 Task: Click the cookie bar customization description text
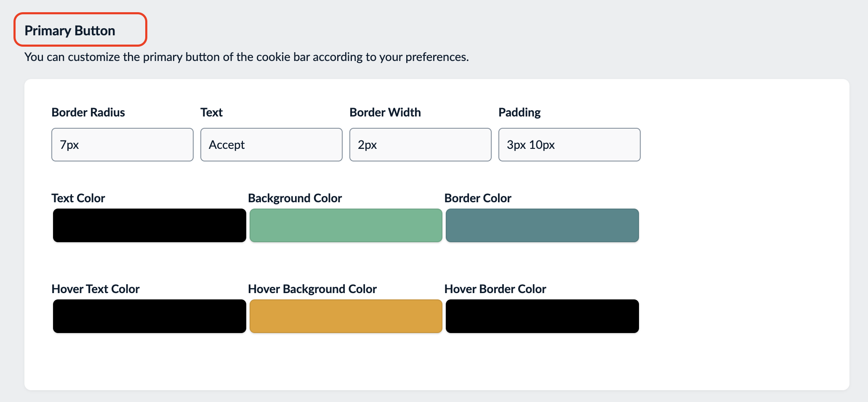[247, 57]
